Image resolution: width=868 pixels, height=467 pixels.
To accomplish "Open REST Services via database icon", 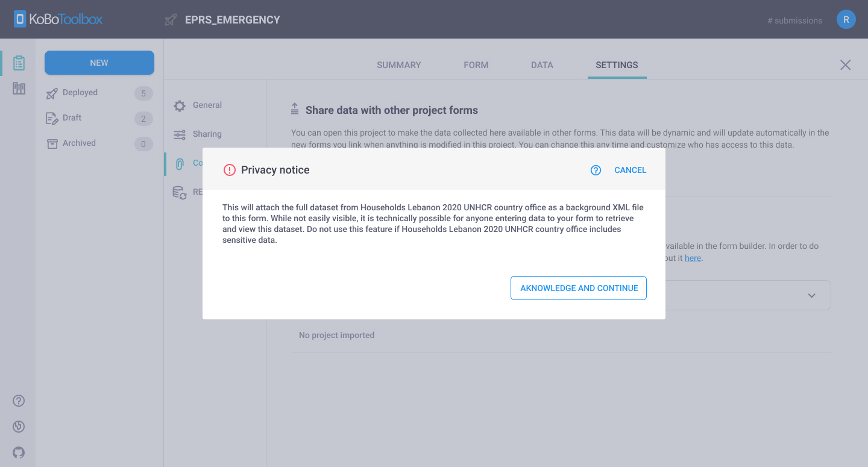I will 179,192.
